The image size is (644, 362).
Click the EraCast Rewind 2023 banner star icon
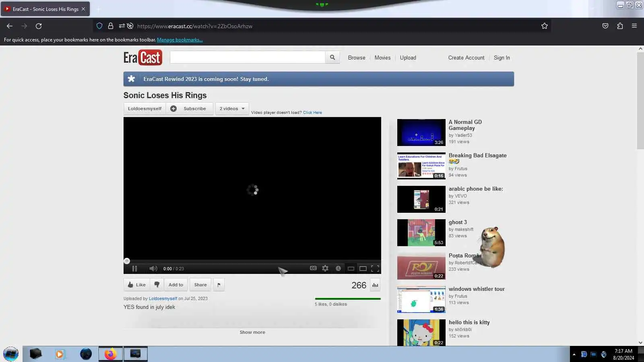(x=131, y=79)
